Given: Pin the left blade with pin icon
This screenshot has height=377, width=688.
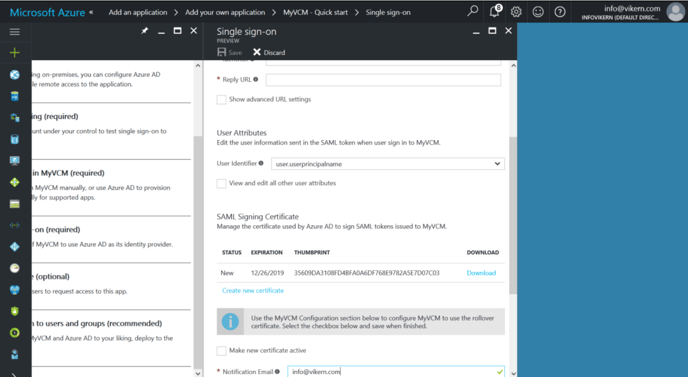Looking at the screenshot, I should pos(145,31).
